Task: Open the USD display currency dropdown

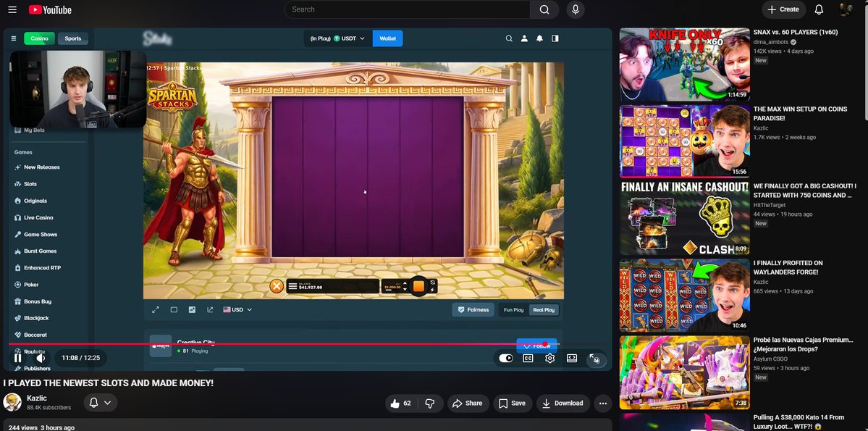Action: pos(237,310)
